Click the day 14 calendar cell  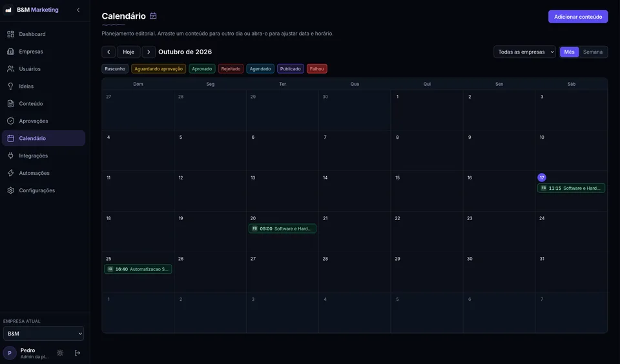coord(355,191)
